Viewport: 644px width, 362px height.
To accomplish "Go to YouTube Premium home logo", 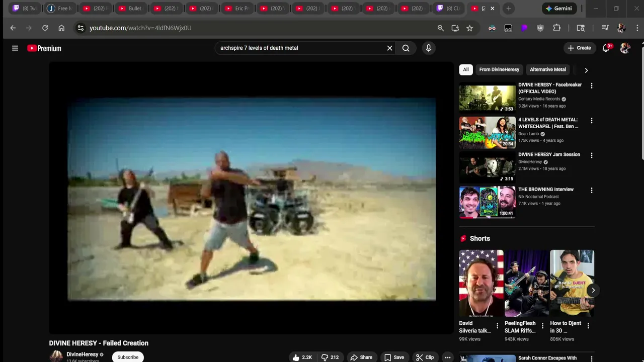I will 44,48.
